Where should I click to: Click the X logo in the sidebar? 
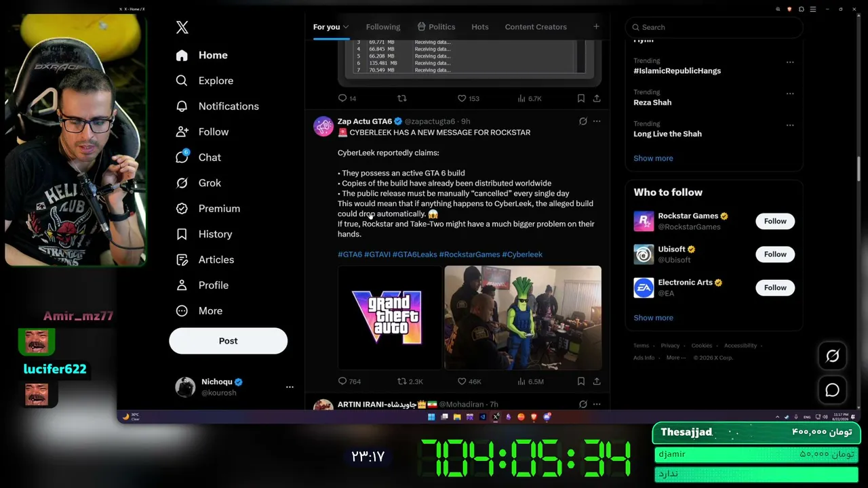(x=182, y=27)
